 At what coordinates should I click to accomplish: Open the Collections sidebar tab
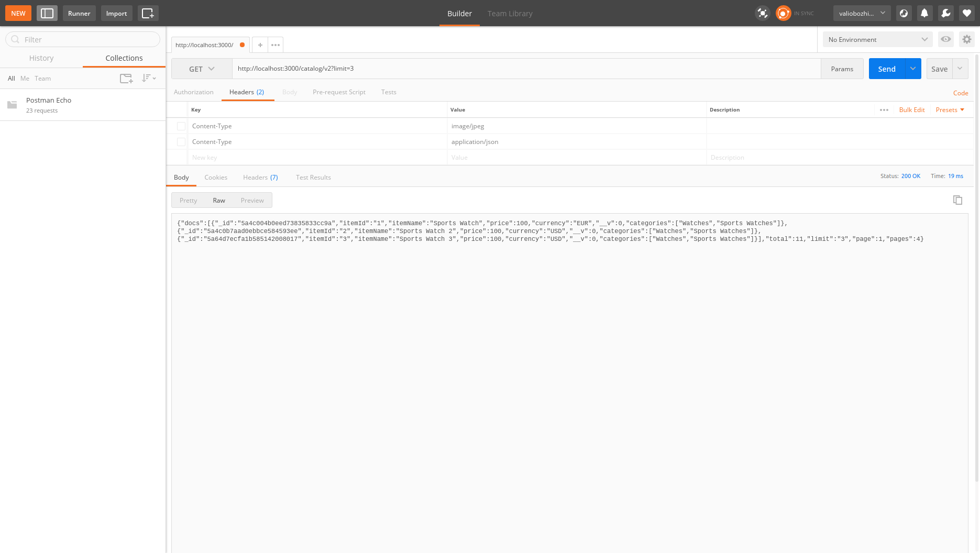[x=124, y=58]
